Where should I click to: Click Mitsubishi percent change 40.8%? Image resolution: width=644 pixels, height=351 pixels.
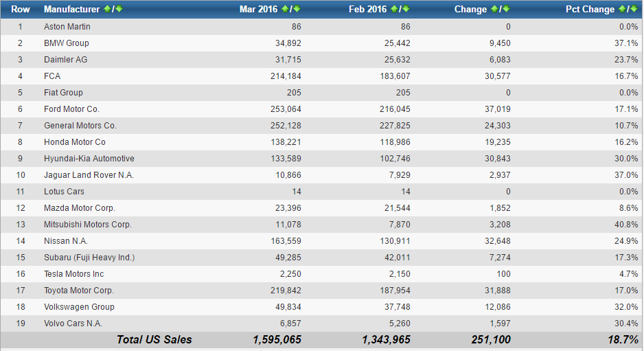point(626,225)
